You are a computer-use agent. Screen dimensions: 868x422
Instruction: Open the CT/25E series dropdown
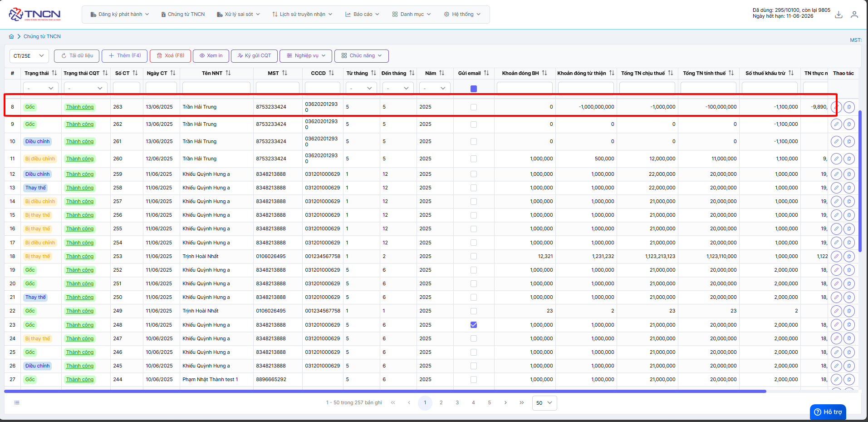tap(29, 56)
